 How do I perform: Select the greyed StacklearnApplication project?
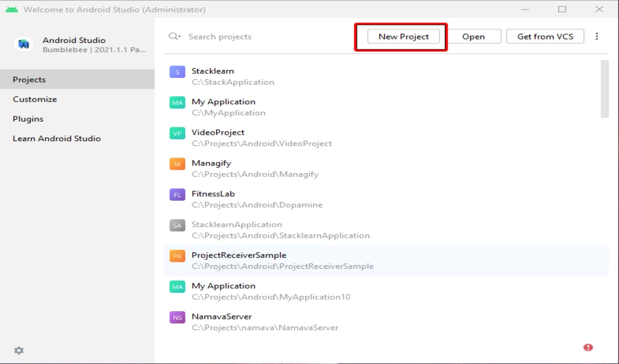click(x=386, y=230)
